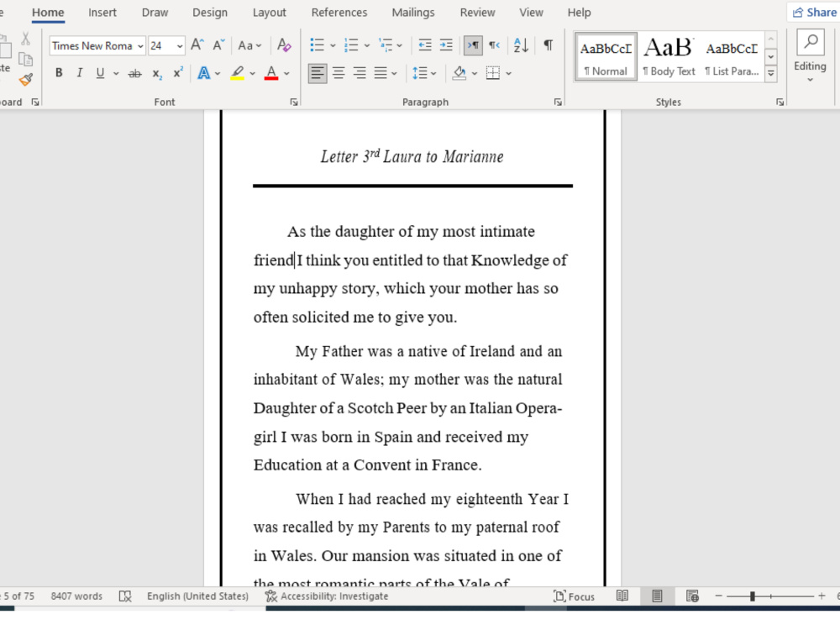Apply red font color
Image resolution: width=840 pixels, height=630 pixels.
pyautogui.click(x=271, y=73)
